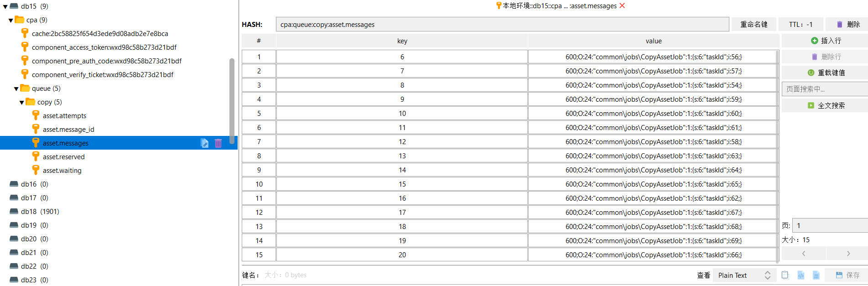868x286 pixels.
Task: Open the Plain Text view format dropdown
Action: pyautogui.click(x=744, y=275)
